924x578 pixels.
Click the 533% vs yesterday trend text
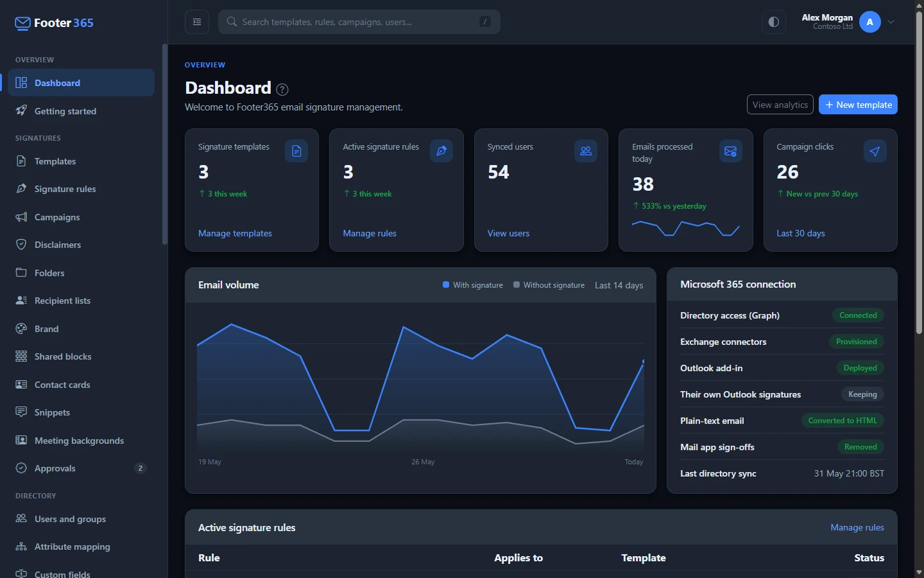pos(669,206)
